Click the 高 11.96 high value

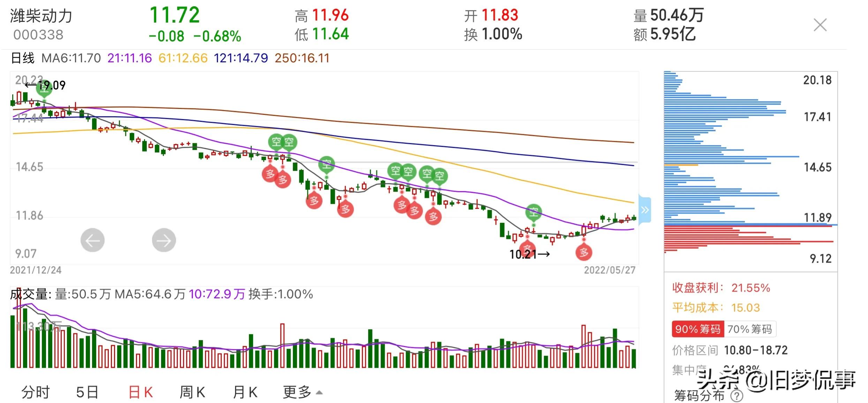tap(322, 15)
